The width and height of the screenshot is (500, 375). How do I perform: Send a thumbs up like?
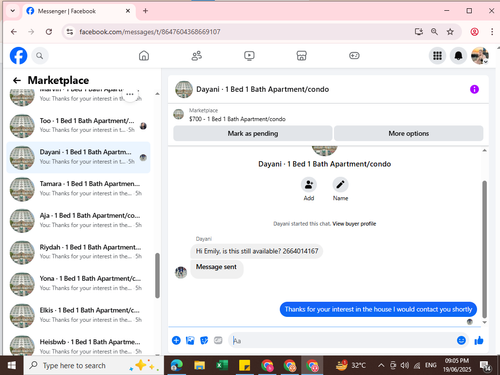click(x=479, y=340)
